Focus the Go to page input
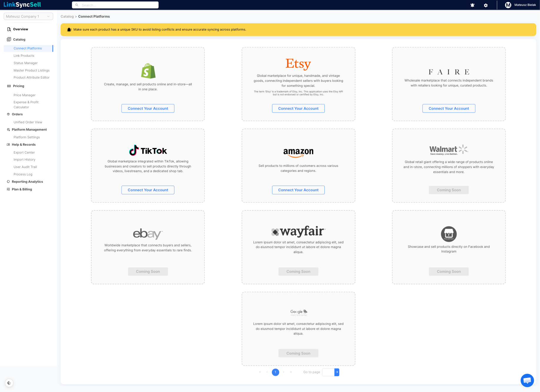This screenshot has height=392, width=540. click(x=328, y=372)
